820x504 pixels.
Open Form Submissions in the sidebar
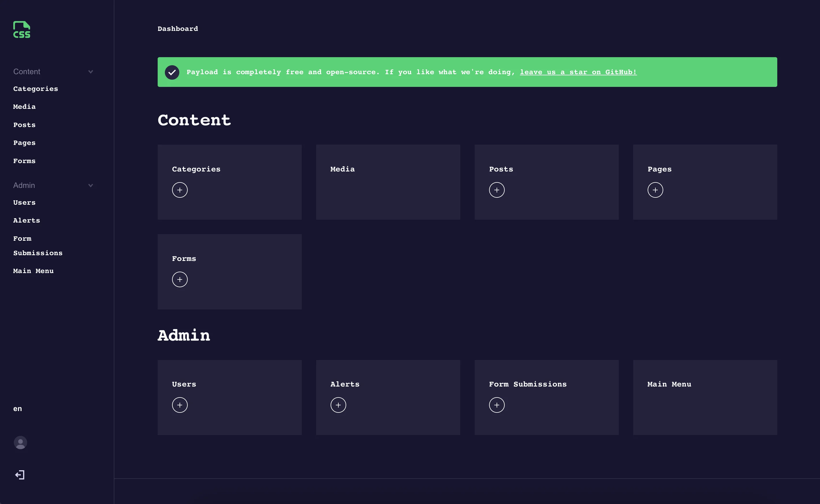tap(38, 246)
